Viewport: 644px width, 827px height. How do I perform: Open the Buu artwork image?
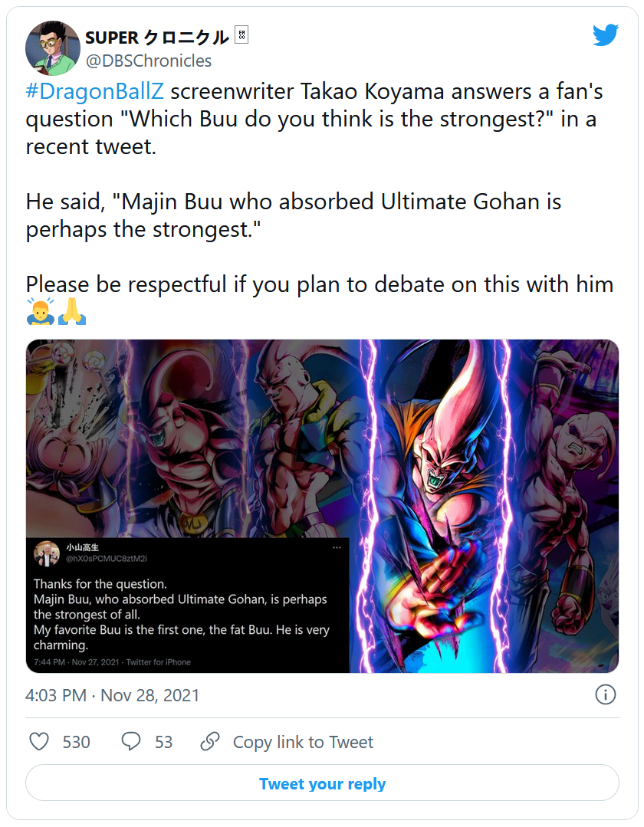click(322, 507)
